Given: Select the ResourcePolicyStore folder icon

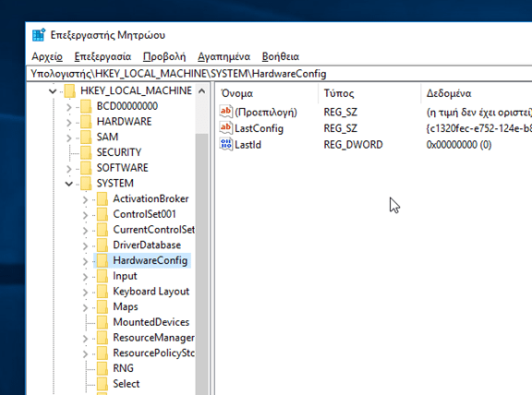Looking at the screenshot, I should coord(103,353).
